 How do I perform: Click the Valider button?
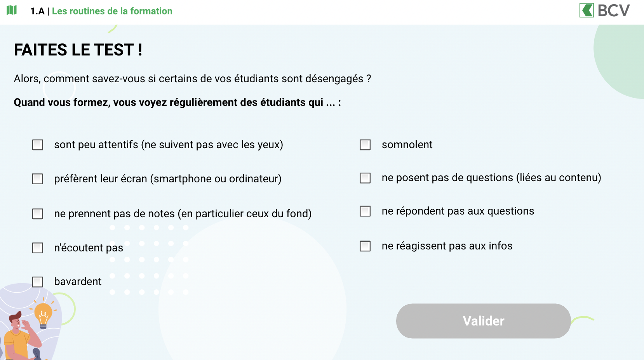click(x=484, y=321)
